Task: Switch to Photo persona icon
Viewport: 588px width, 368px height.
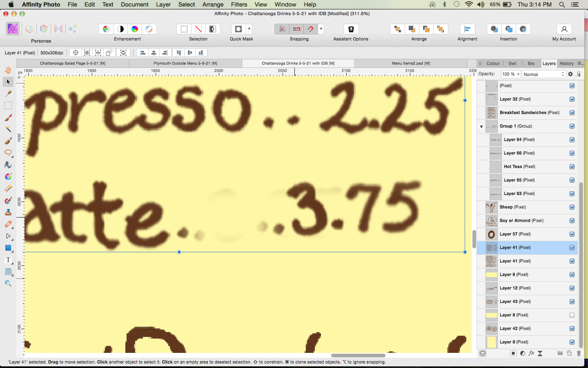Action: [13, 29]
